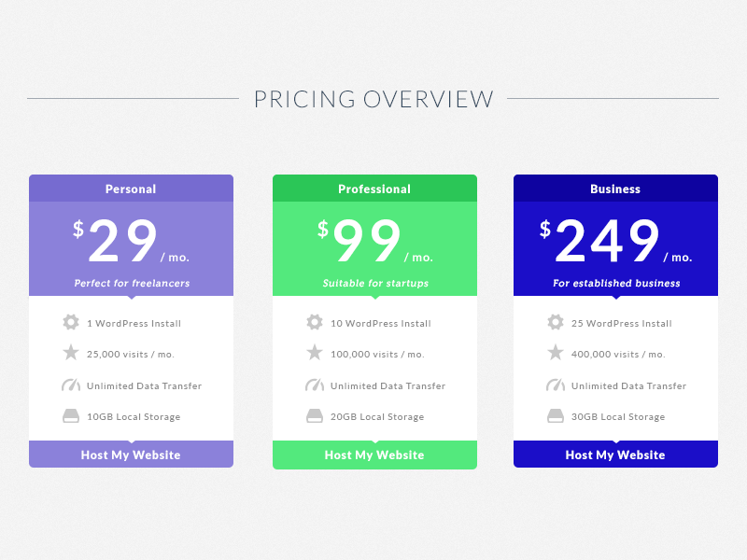Screen dimensions: 747x560
Task: Click the speedometer icon in Personal plan
Action: (x=71, y=385)
